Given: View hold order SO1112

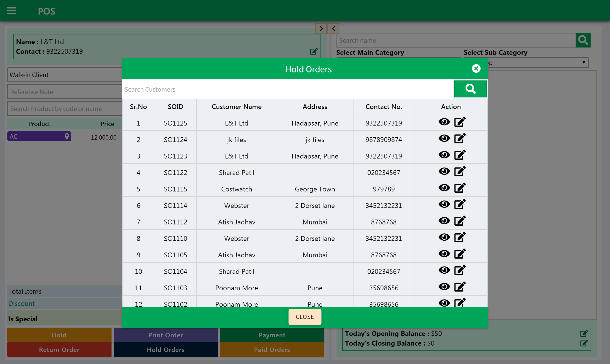Looking at the screenshot, I should pos(444,221).
